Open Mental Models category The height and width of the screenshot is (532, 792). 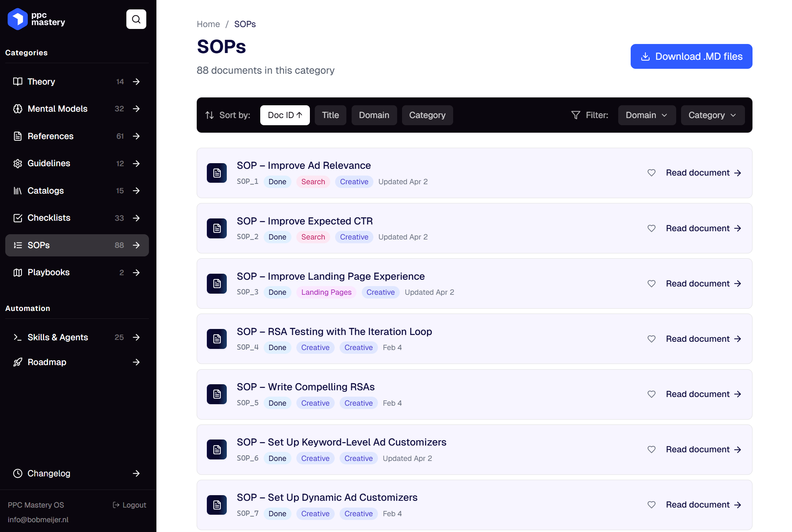pos(77,109)
